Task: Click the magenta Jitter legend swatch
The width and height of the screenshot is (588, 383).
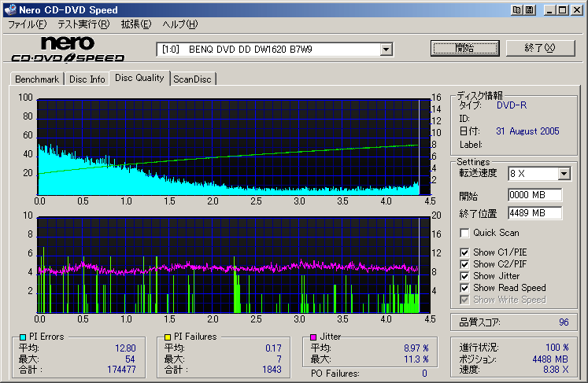Action: (x=313, y=337)
